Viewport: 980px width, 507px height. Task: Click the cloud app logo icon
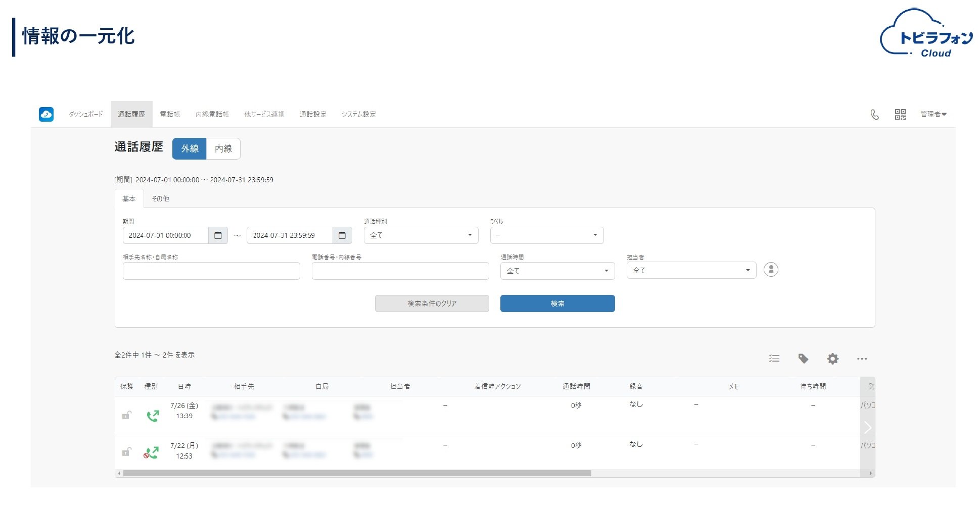(x=46, y=114)
